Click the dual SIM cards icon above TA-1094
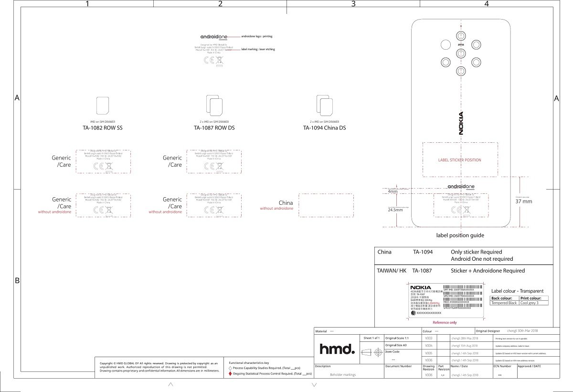The height and width of the screenshot is (392, 573). click(x=324, y=105)
